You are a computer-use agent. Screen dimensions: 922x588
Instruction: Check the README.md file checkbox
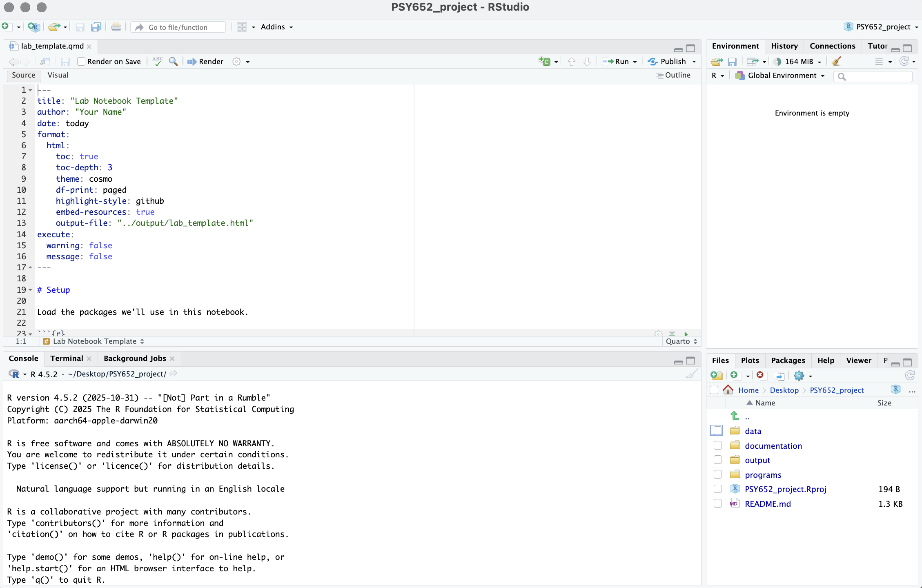(717, 503)
